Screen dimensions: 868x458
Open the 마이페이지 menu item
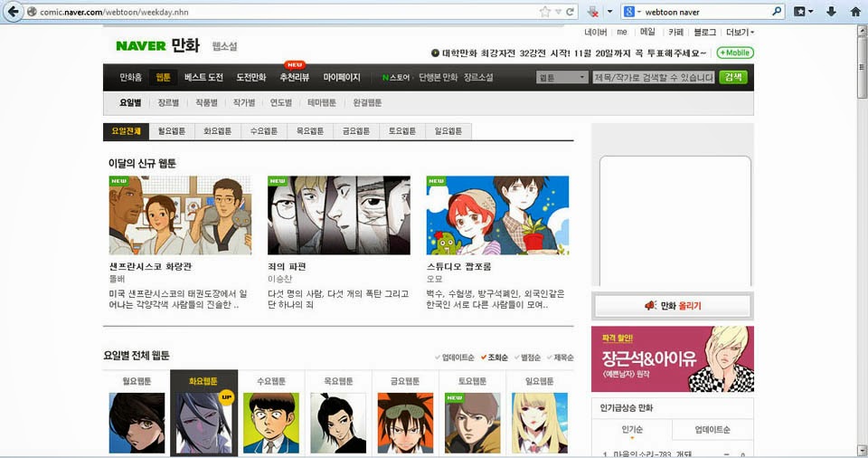point(342,78)
